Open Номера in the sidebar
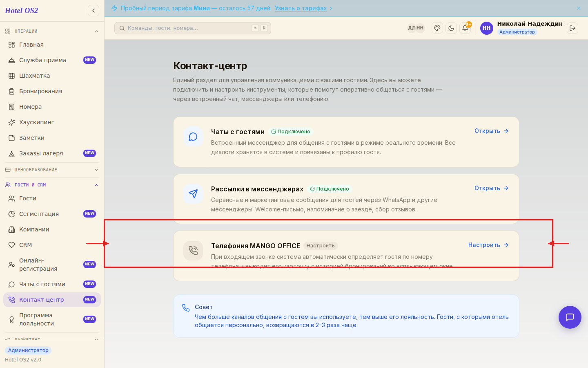Screen dimensions: 588x368 (x=52, y=107)
